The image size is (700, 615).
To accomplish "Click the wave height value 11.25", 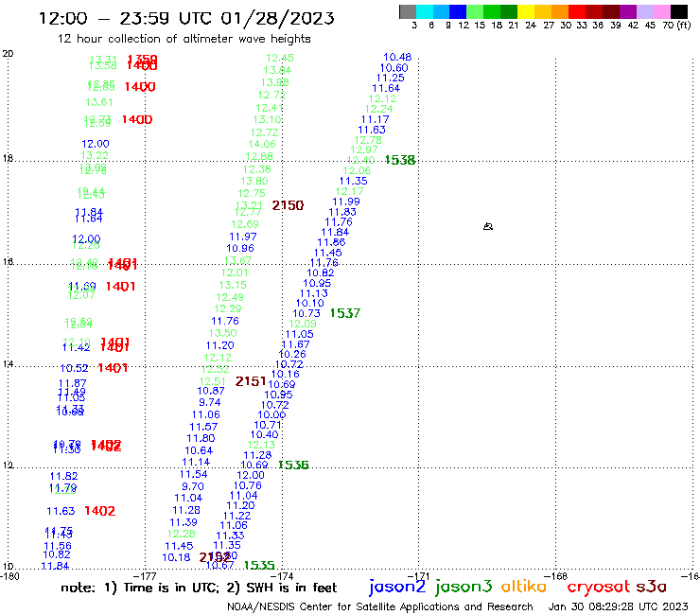I will point(390,78).
